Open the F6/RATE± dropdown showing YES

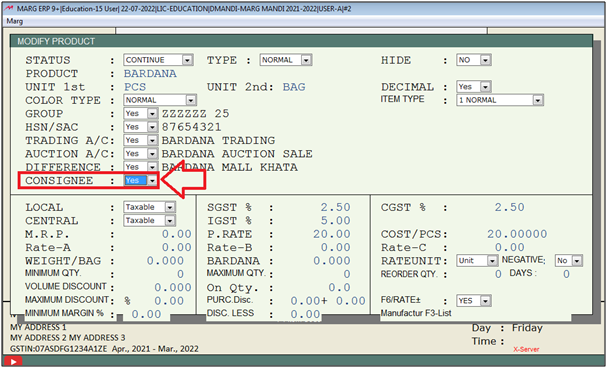coord(474,301)
